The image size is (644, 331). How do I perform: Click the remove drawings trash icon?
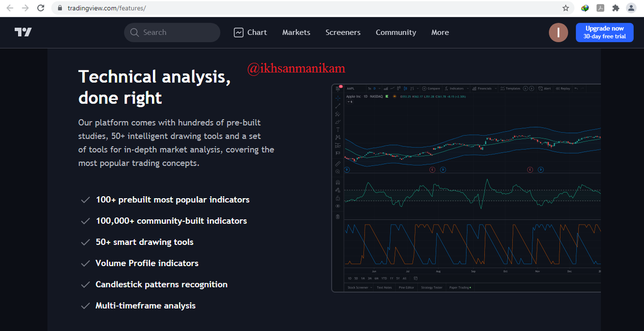coord(338,217)
